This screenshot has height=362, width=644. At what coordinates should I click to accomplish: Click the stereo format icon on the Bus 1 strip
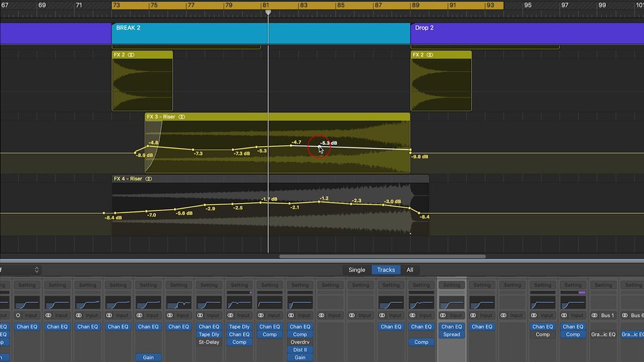(594, 315)
